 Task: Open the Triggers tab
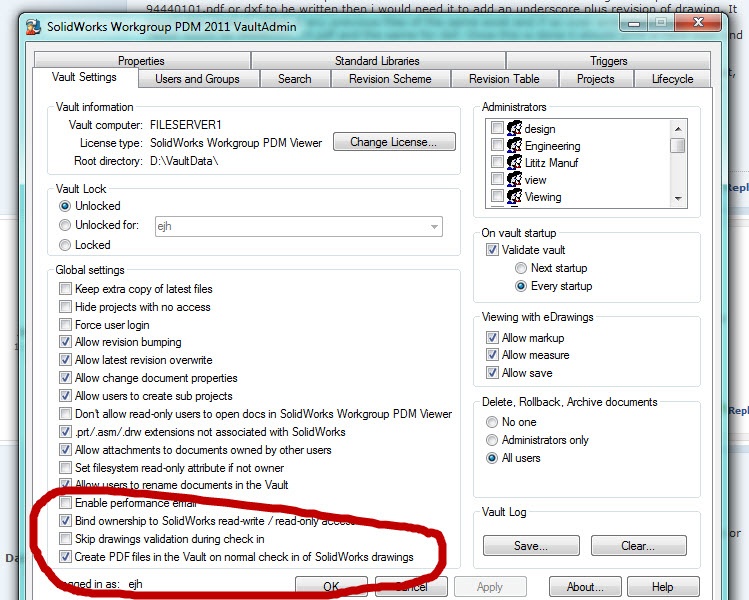[608, 61]
